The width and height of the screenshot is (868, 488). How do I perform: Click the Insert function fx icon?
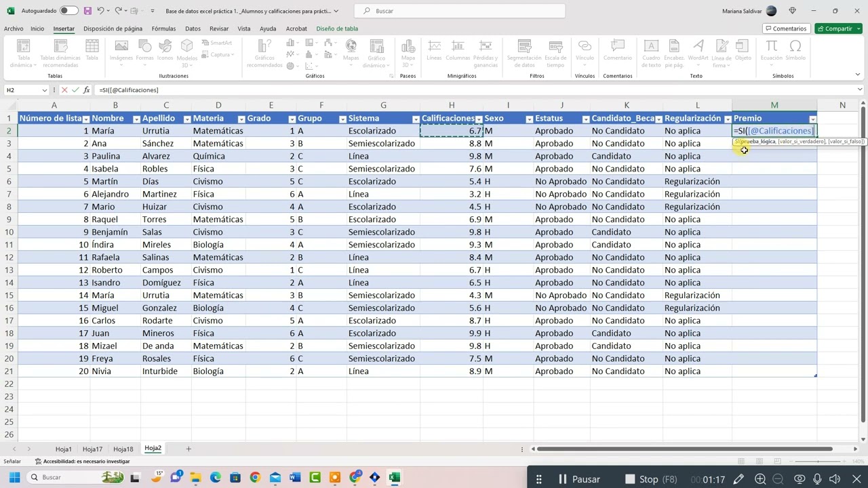coord(86,89)
